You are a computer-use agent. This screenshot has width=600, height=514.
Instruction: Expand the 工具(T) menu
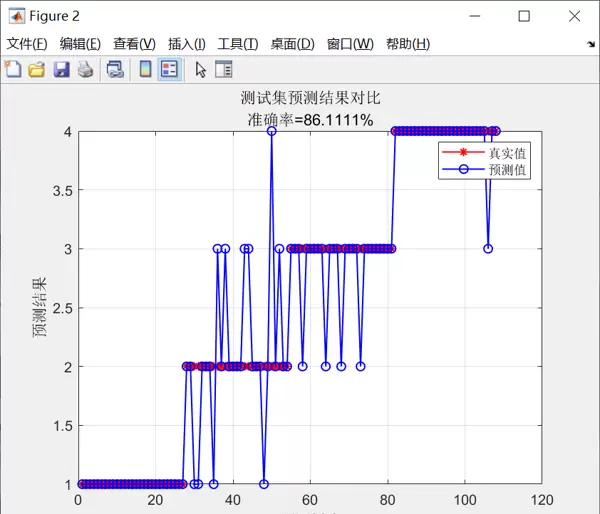[x=238, y=44]
